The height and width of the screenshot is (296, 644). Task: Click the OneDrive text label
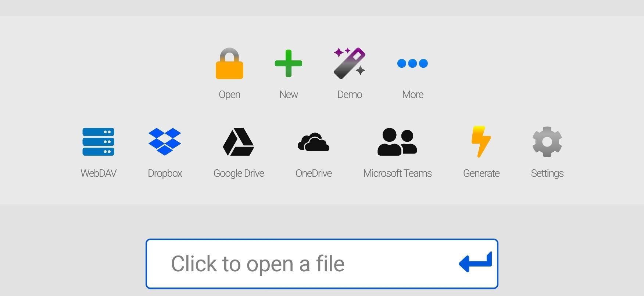point(314,173)
